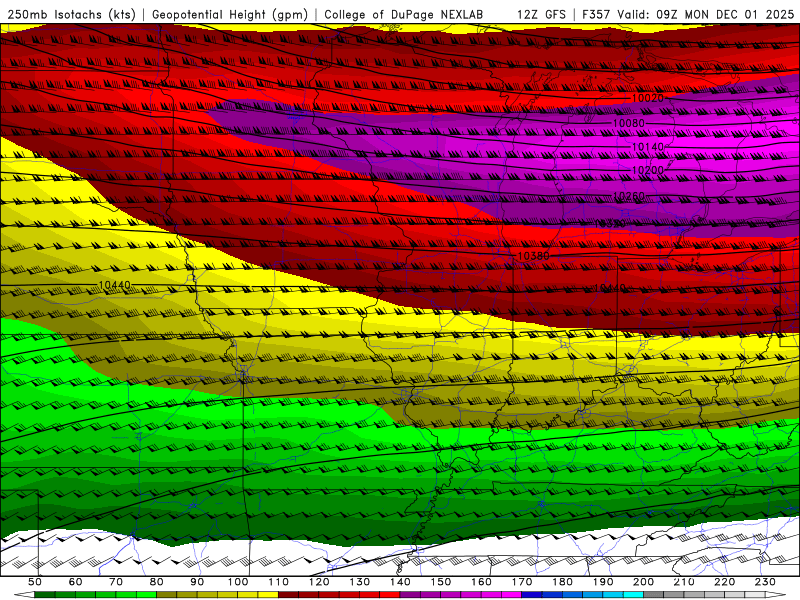This screenshot has height=600, width=800.
Task: Click the 10260 height contour label
Action: point(629,196)
